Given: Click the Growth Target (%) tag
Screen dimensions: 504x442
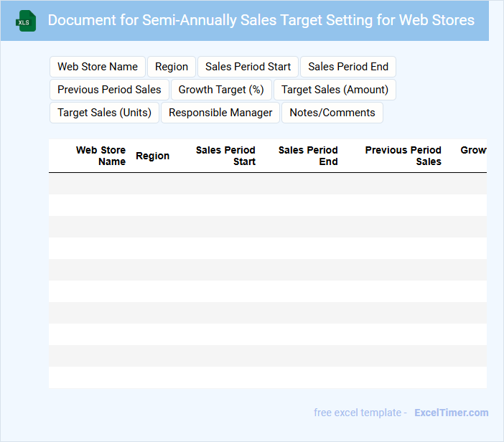Looking at the screenshot, I should tap(221, 90).
